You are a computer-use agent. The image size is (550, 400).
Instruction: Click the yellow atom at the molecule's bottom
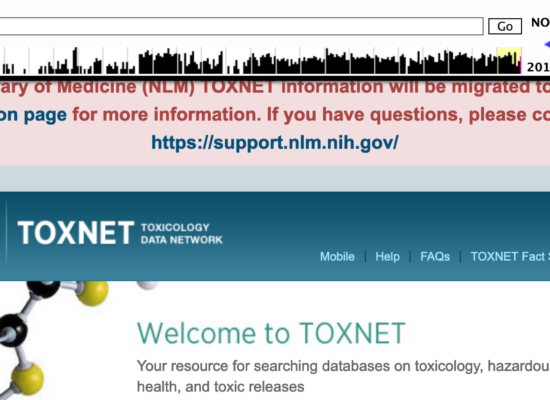[x=27, y=380]
